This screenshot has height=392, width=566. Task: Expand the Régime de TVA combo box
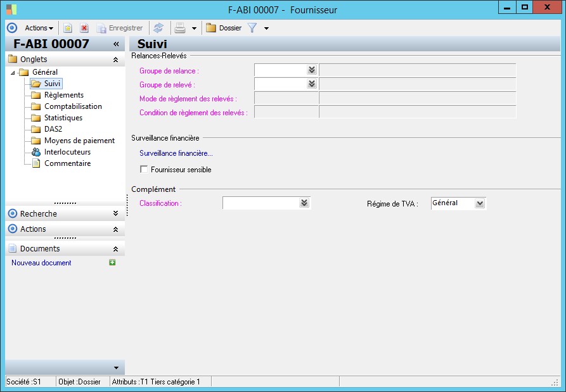480,203
